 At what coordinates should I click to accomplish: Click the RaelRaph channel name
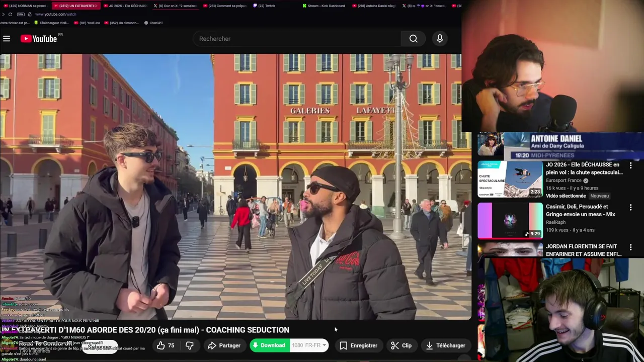pos(556,222)
